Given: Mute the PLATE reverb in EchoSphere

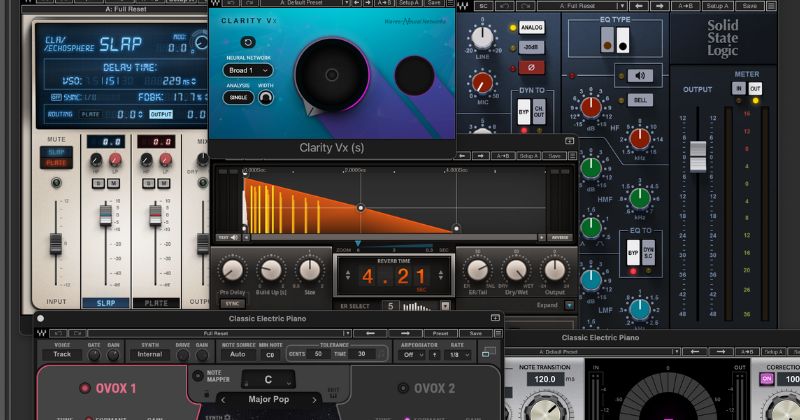Looking at the screenshot, I should point(56,163).
